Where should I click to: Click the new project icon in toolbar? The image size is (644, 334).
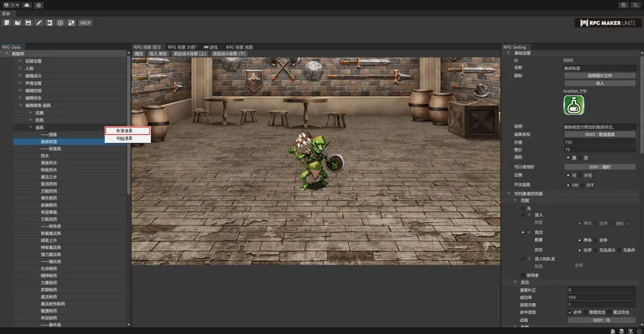pos(6,23)
